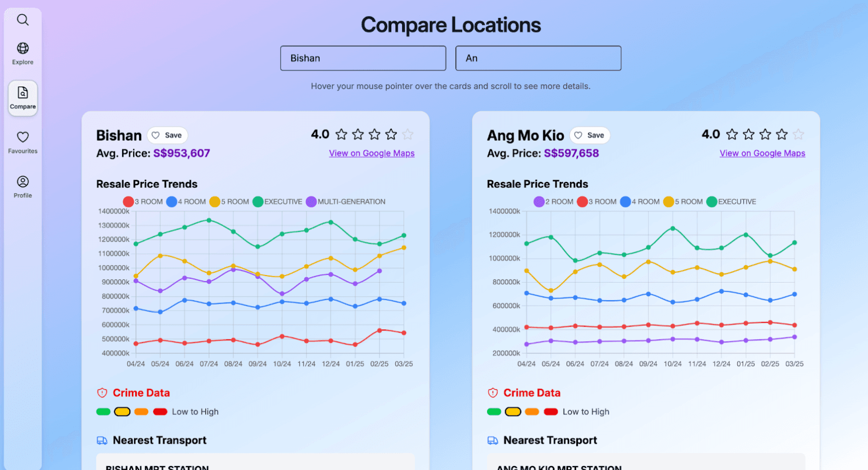Open Favourites heart icon in sidebar

point(22,137)
